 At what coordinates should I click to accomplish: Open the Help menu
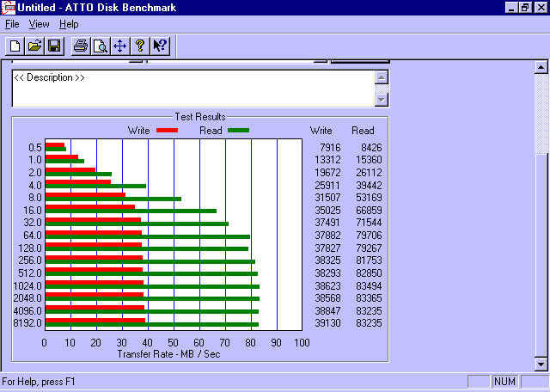coord(69,24)
